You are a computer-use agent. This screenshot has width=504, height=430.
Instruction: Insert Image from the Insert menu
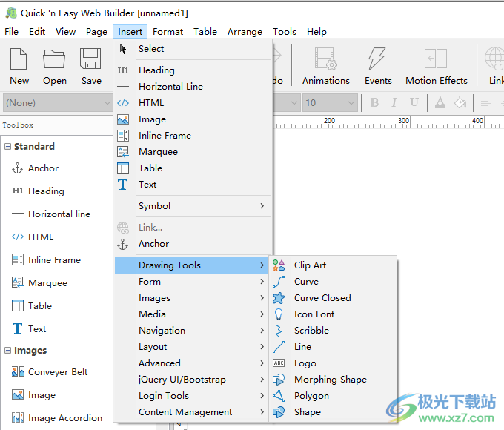pos(193,119)
